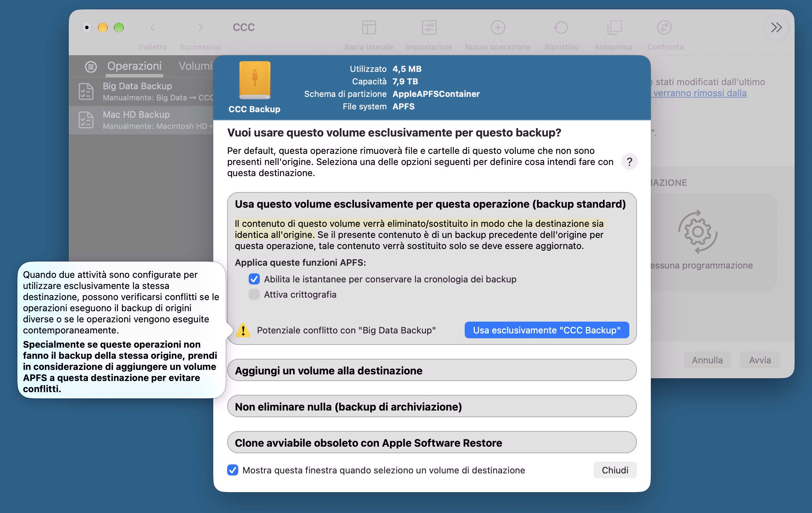Click the Confronta toolbar icon
Screen dimensions: 812x513
coord(664,27)
